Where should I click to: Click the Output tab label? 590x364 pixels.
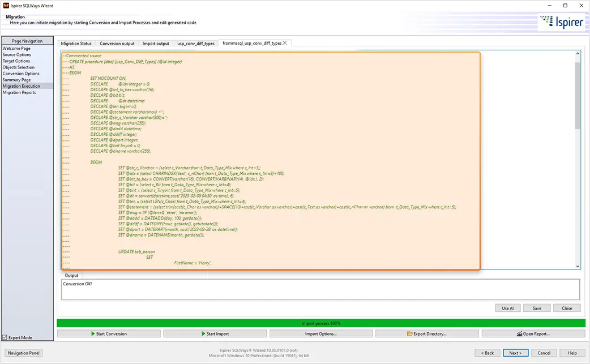[71, 275]
